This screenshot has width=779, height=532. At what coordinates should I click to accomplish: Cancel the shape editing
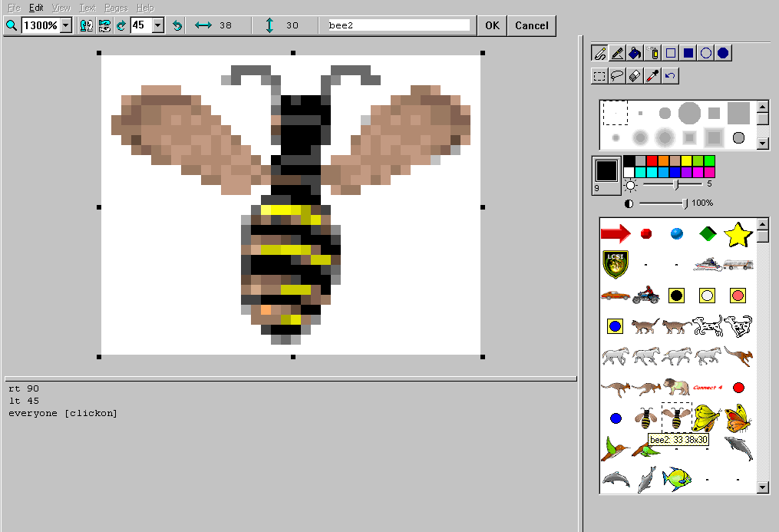click(531, 25)
